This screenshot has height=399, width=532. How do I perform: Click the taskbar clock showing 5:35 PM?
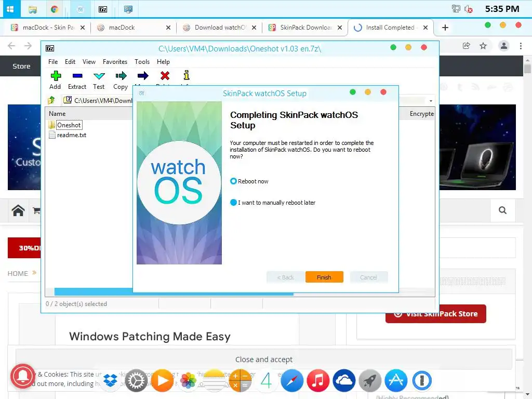point(502,9)
